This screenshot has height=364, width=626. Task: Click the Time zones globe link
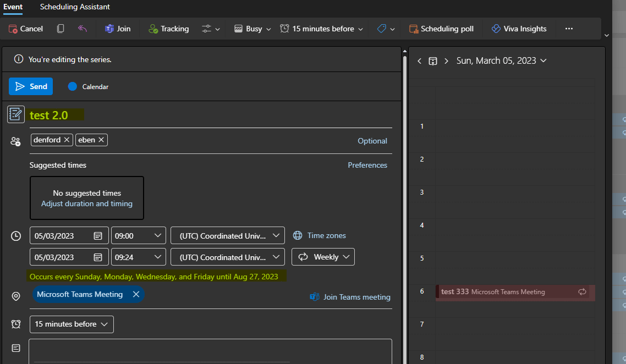coord(320,235)
